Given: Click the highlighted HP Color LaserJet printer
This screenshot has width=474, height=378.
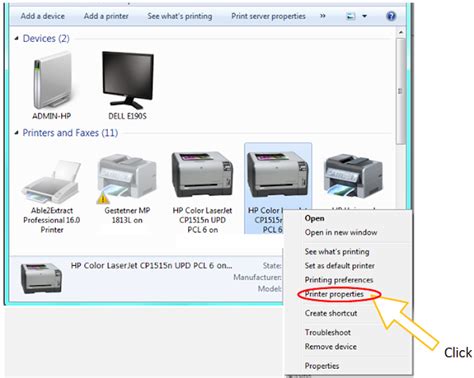Looking at the screenshot, I should pyautogui.click(x=278, y=174).
